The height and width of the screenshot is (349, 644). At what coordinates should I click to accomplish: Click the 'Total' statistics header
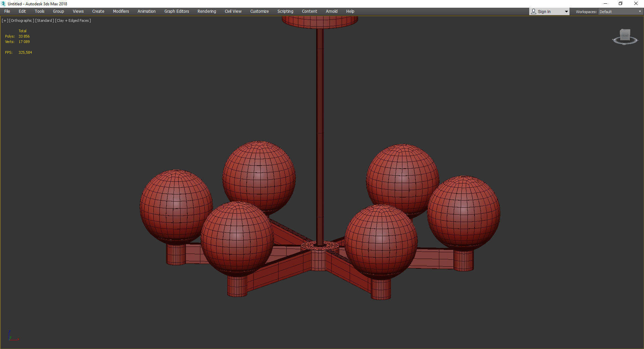click(x=22, y=31)
